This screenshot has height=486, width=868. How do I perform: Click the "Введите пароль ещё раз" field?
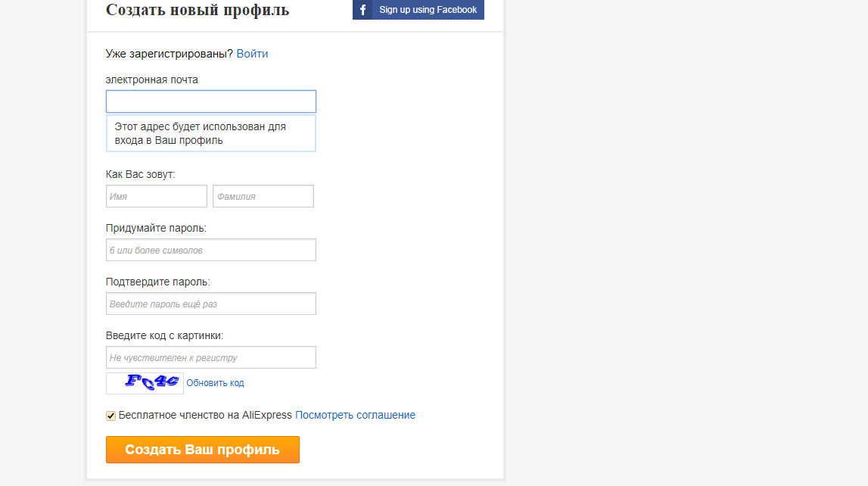210,304
